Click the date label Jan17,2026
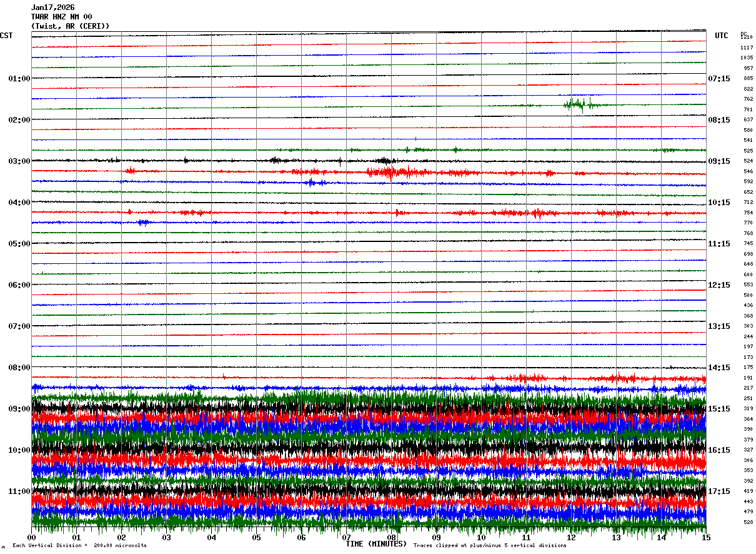Viewport: 756px width, 554px height. click(x=52, y=8)
